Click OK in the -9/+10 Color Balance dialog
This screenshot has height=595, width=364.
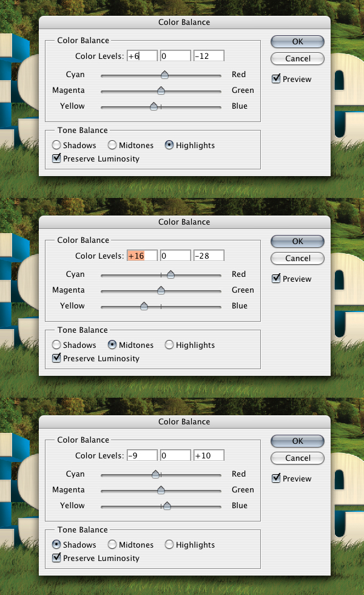point(297,441)
